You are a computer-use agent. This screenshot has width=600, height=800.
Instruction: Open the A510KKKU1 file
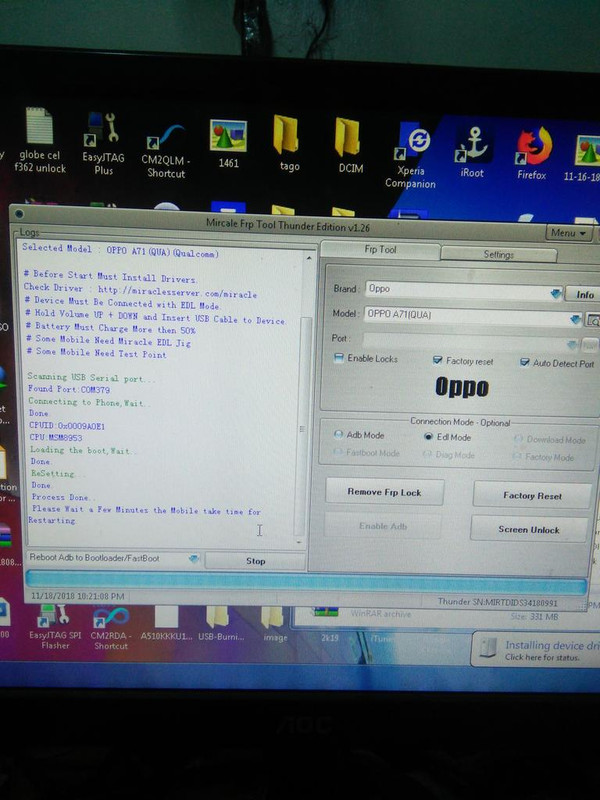tap(166, 623)
